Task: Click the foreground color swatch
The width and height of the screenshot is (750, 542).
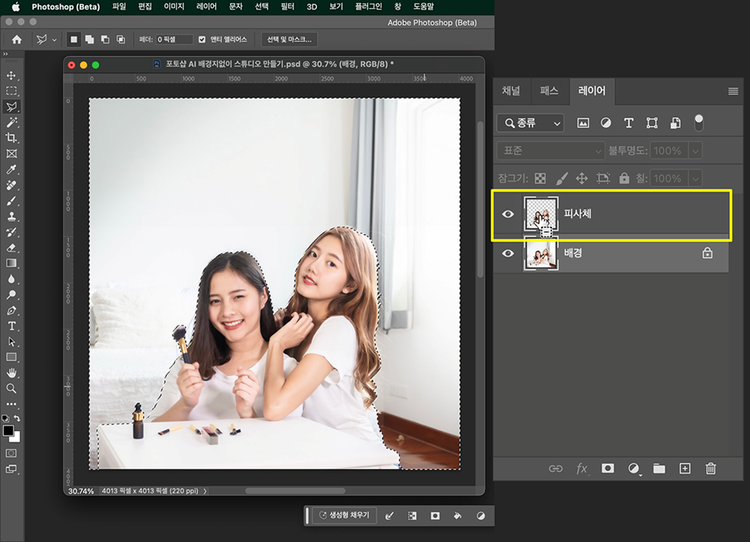Action: point(8,430)
